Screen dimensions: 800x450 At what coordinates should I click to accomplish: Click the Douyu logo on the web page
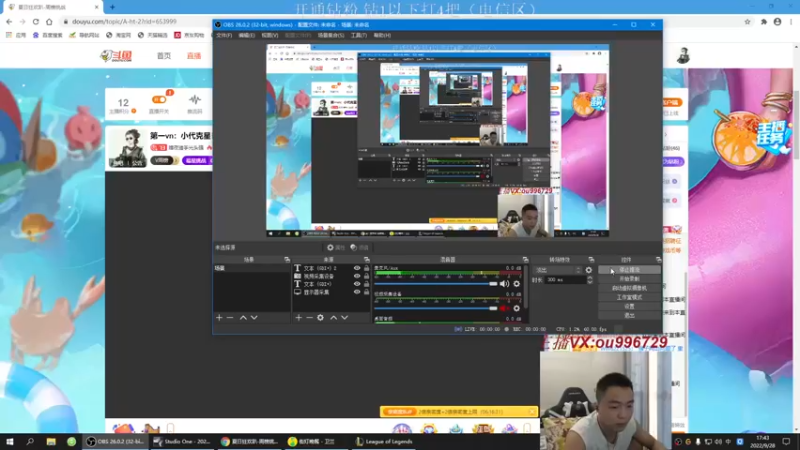pos(116,56)
